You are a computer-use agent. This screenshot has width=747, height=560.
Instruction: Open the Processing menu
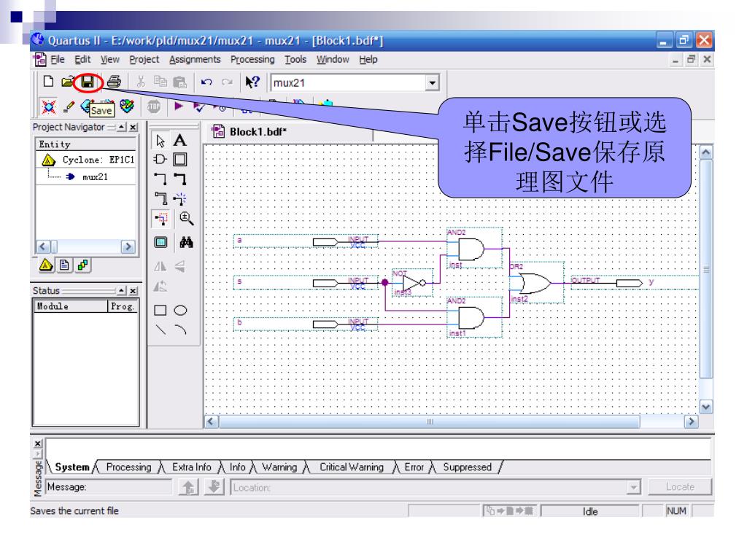tap(252, 60)
